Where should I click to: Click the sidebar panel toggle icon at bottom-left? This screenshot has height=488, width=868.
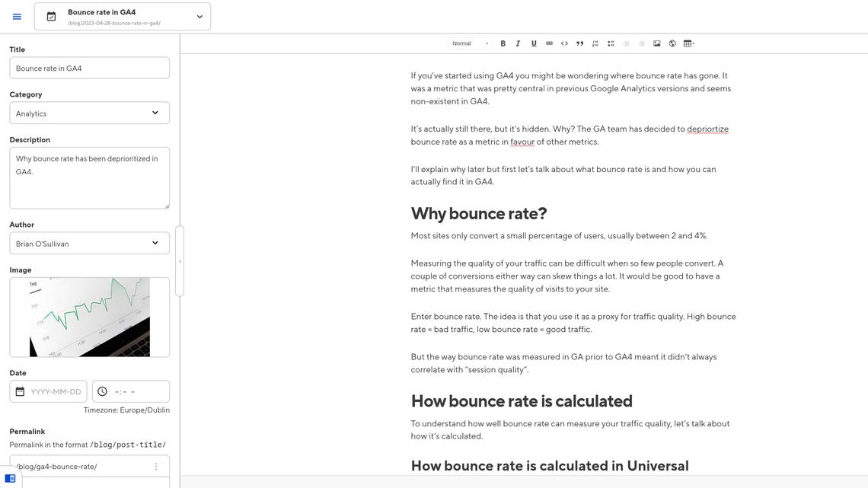coord(11,479)
